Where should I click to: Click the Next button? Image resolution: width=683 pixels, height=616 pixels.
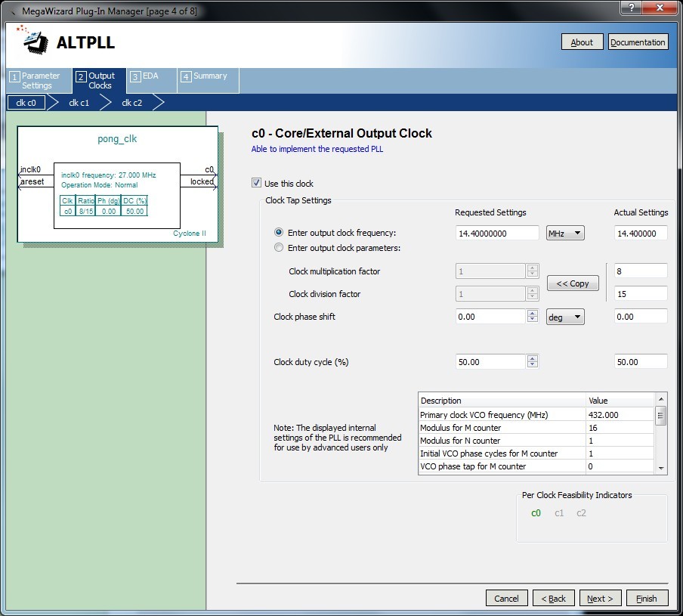[x=601, y=598]
